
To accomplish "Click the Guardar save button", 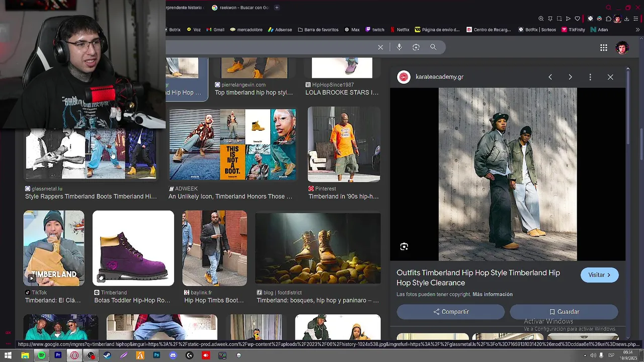I will pyautogui.click(x=564, y=312).
